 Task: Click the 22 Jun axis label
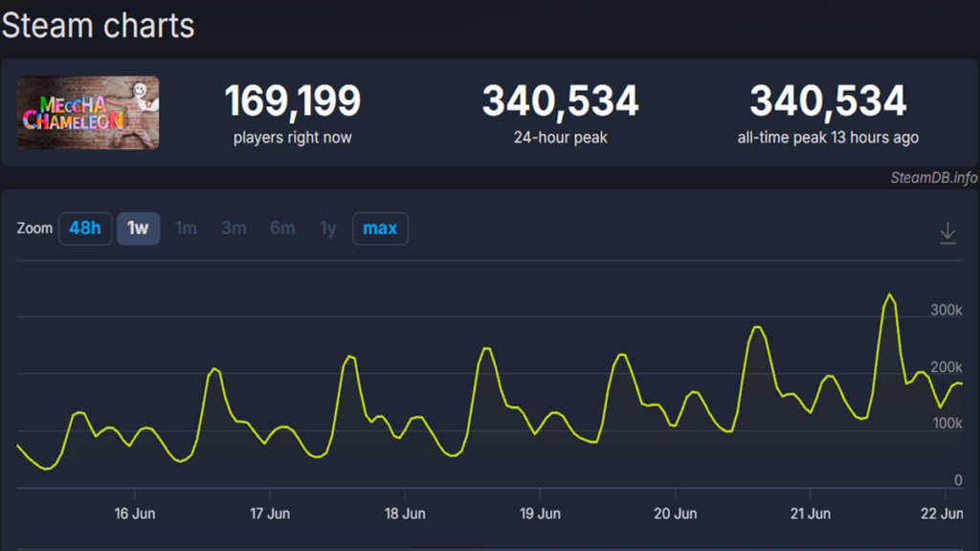pyautogui.click(x=942, y=514)
